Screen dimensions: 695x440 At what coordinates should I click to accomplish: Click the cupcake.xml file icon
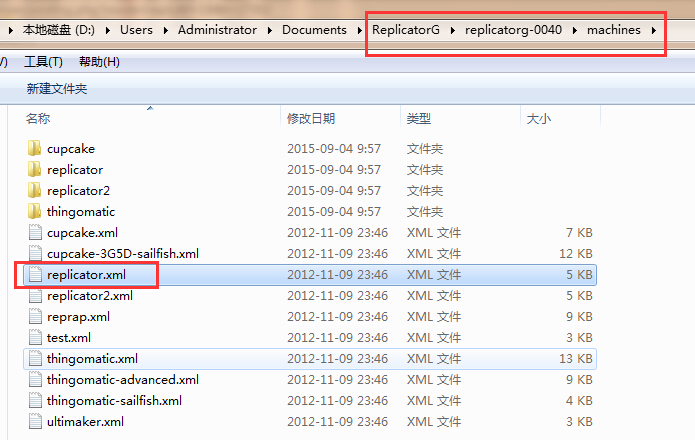(x=35, y=233)
